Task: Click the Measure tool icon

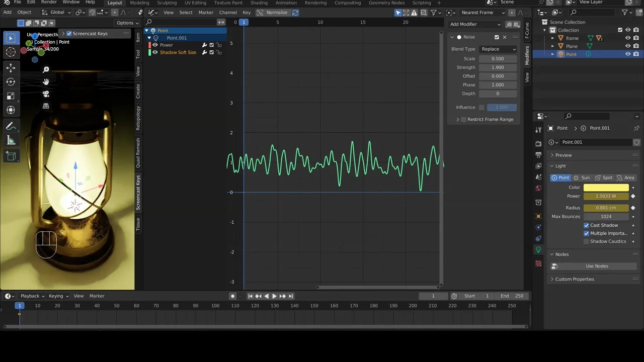Action: [x=11, y=141]
